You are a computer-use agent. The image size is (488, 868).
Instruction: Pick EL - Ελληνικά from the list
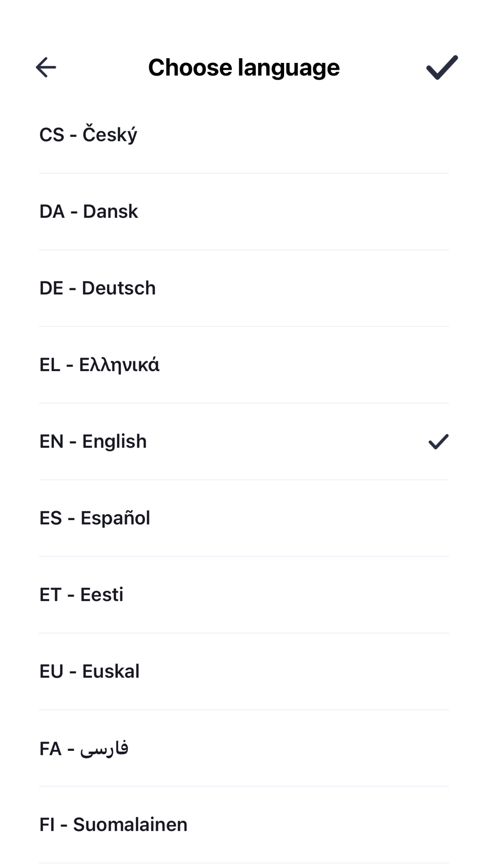(x=244, y=365)
